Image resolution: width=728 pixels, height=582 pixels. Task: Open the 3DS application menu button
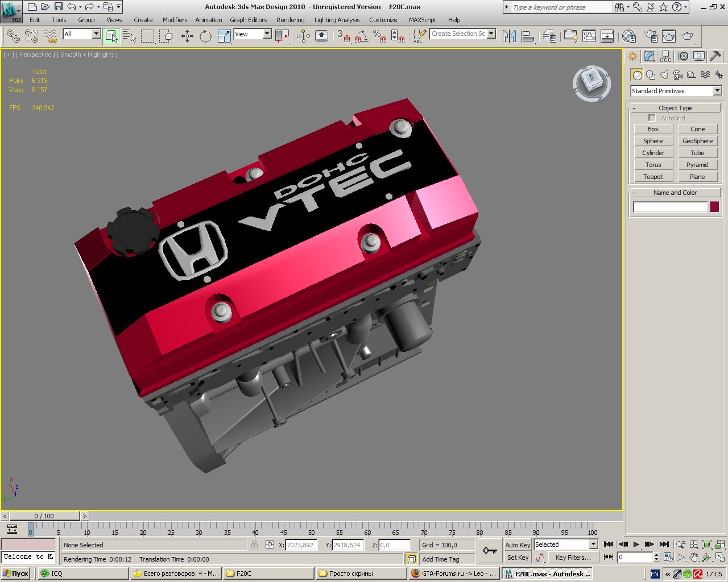(x=11, y=11)
